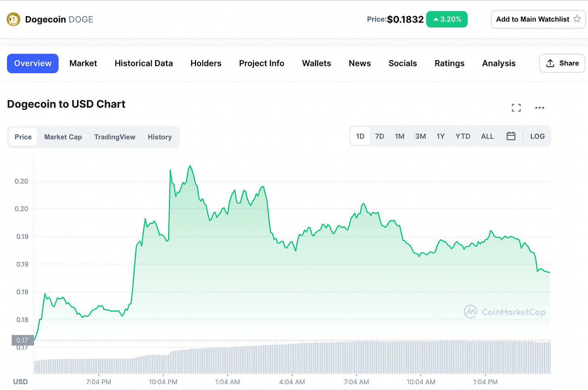Click the Share upload arrow icon

pos(550,63)
